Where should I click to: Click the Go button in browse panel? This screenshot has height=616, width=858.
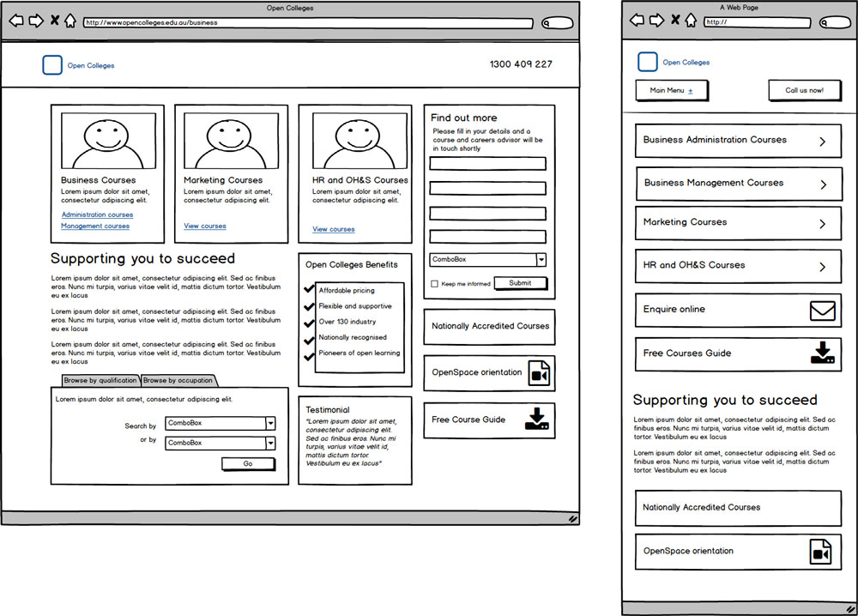click(x=248, y=464)
